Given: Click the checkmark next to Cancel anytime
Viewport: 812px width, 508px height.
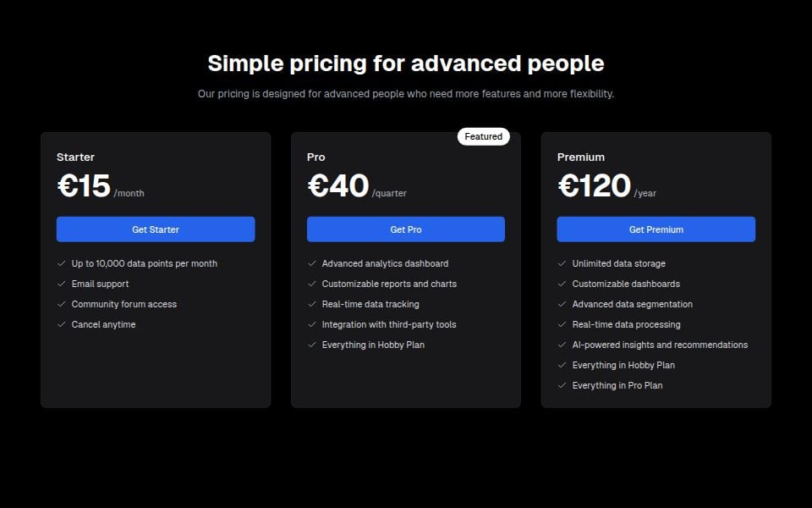Looking at the screenshot, I should tap(61, 324).
